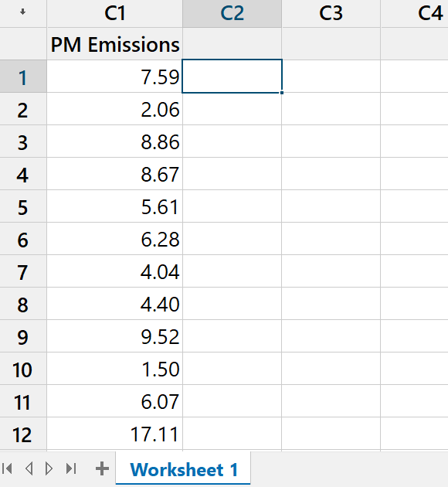Click the cell containing 9.52
This screenshot has height=487, width=448.
point(115,336)
